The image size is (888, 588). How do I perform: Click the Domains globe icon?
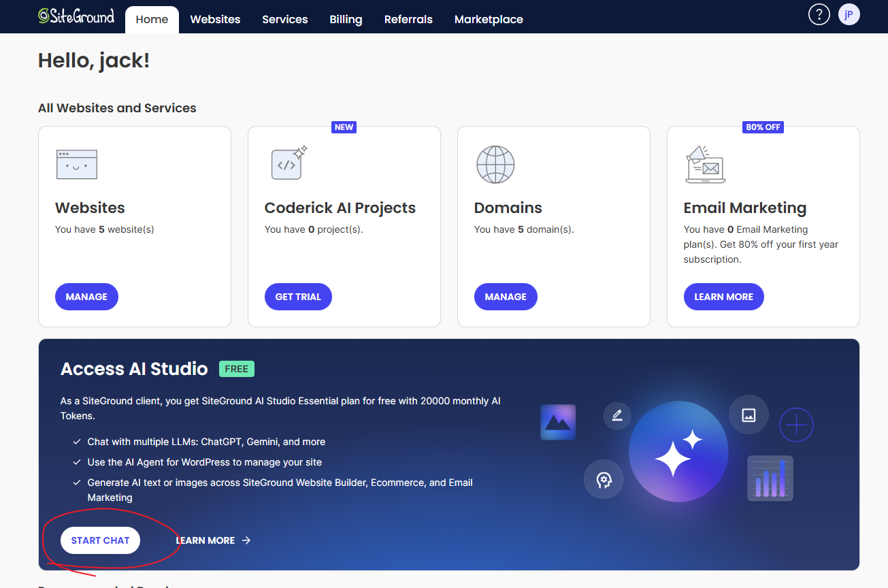[x=495, y=164]
